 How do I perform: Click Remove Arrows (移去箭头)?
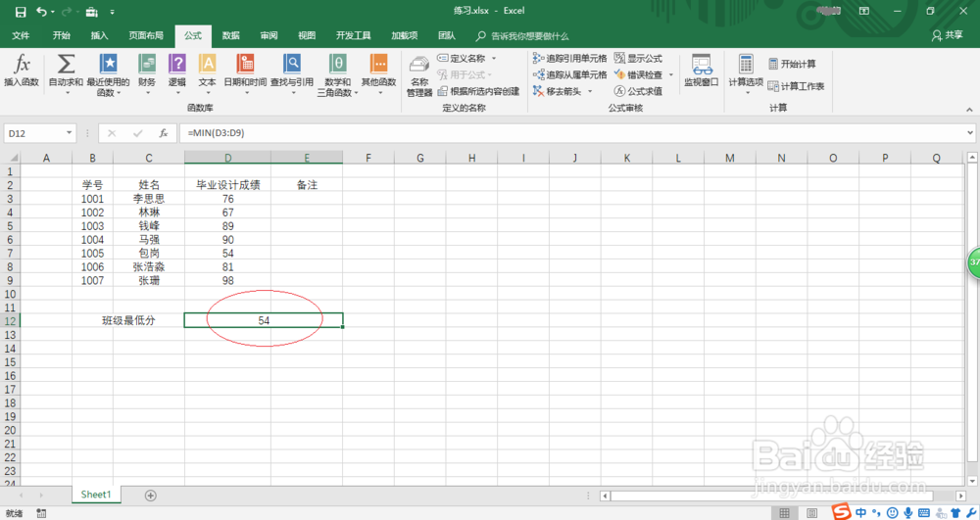click(558, 91)
